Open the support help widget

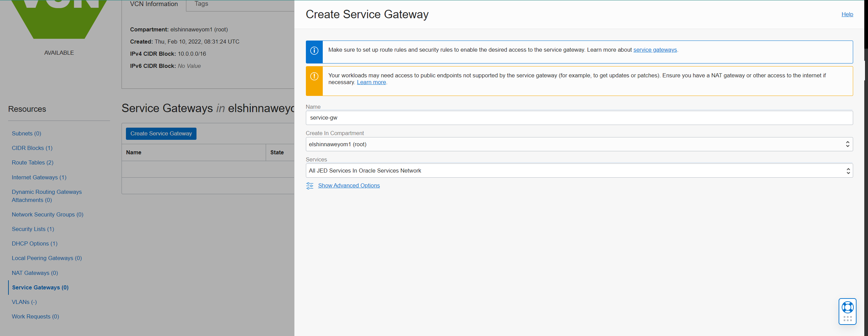point(847,308)
